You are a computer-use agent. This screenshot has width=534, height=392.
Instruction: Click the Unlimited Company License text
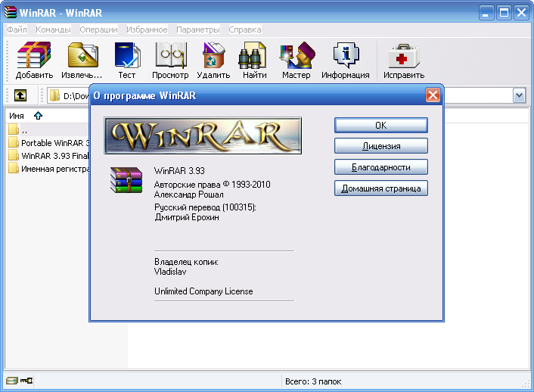(203, 291)
